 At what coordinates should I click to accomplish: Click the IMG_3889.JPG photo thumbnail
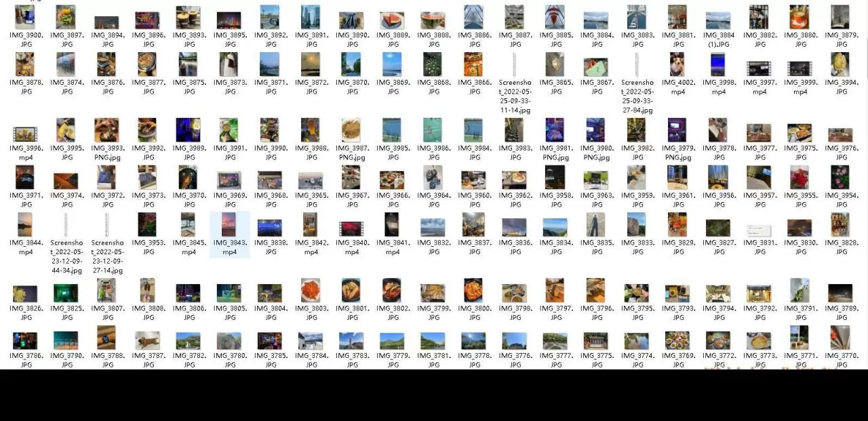point(392,20)
